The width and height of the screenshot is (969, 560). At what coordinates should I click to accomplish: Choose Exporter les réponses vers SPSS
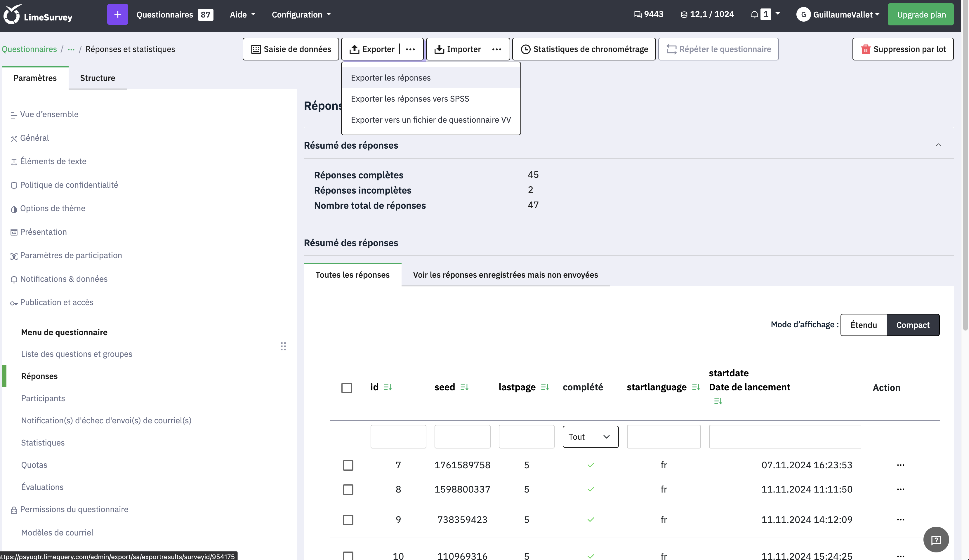431,99
